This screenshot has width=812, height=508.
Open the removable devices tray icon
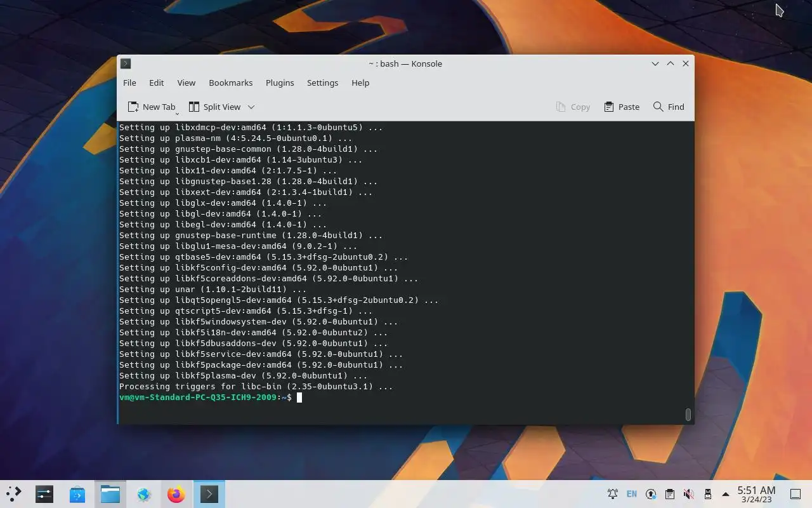pos(708,494)
